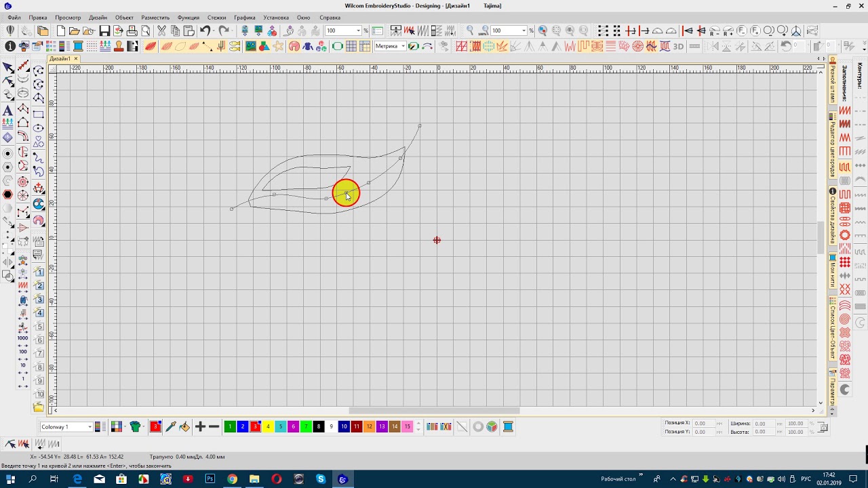Click the Copy icon
The image size is (868, 488).
(175, 31)
